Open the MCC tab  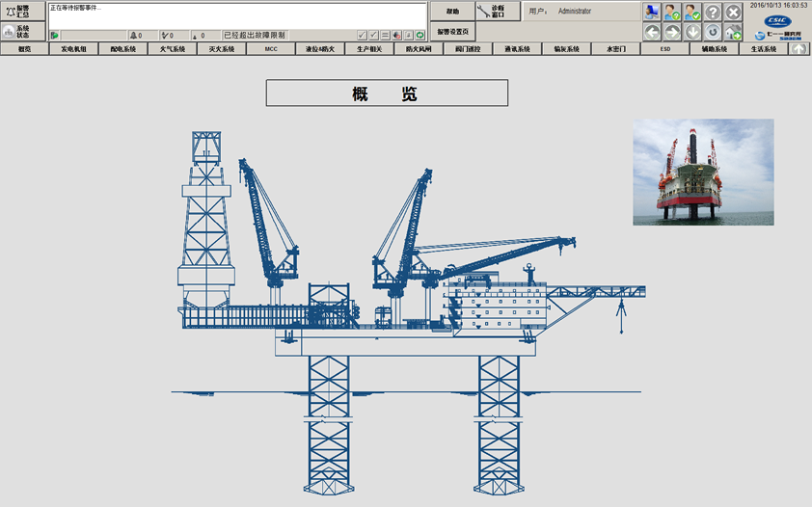[270, 48]
